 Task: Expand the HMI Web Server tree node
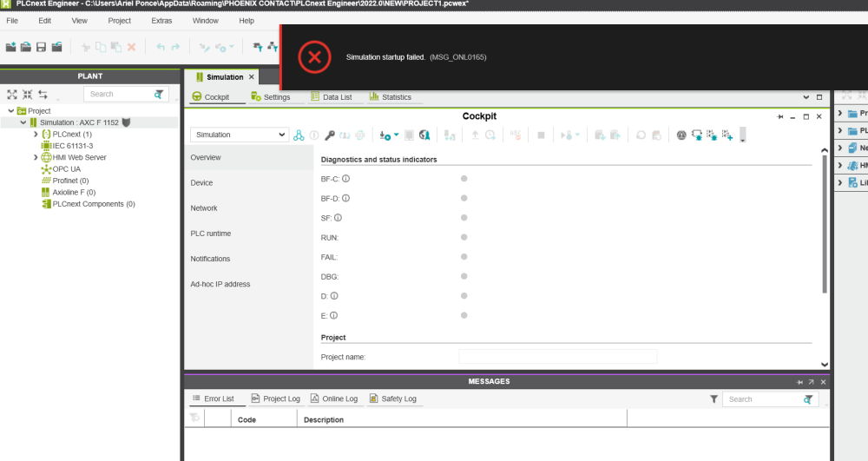click(36, 158)
